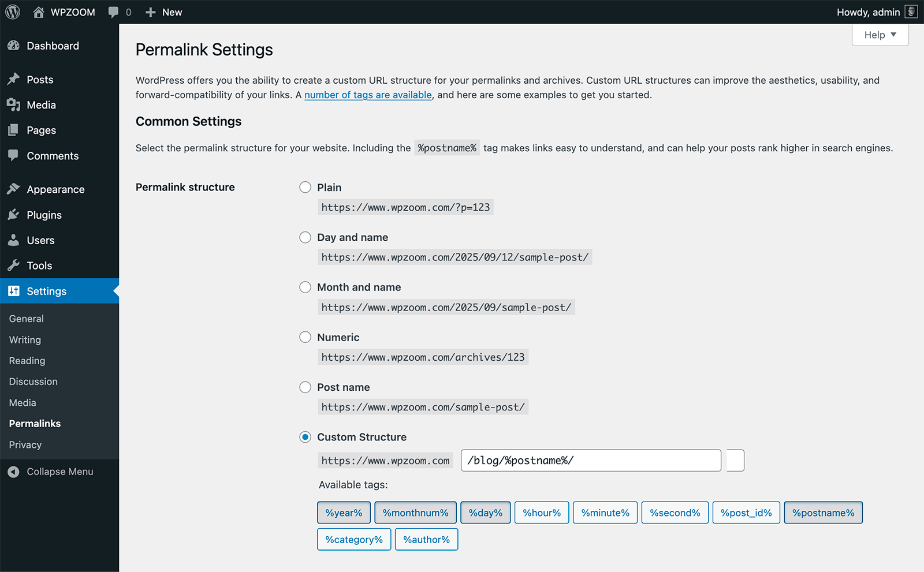Insert the %category% tag button
This screenshot has height=572, width=924.
click(354, 540)
